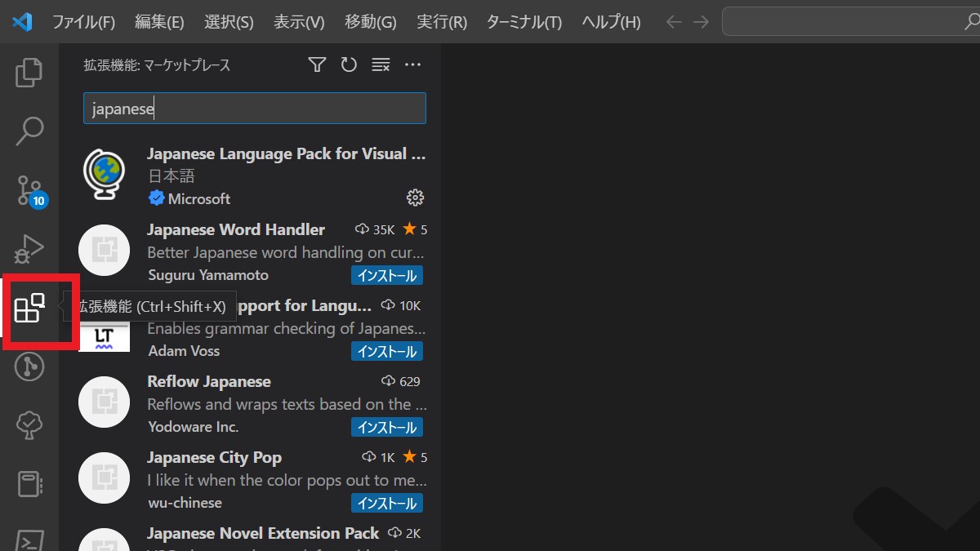This screenshot has height=551, width=980.
Task: Click the 10K download count
Action: tap(401, 305)
